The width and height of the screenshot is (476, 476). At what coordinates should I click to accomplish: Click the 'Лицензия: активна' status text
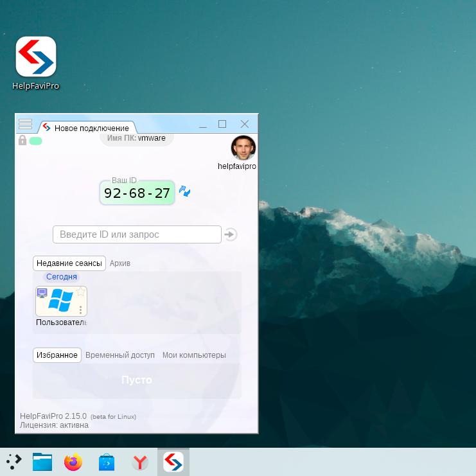click(55, 425)
